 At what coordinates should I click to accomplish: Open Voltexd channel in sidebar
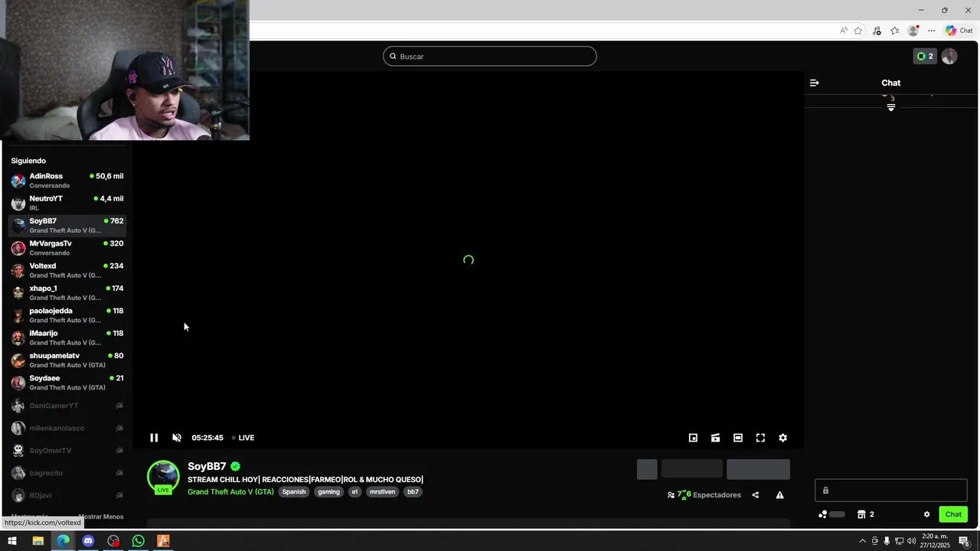click(67, 270)
